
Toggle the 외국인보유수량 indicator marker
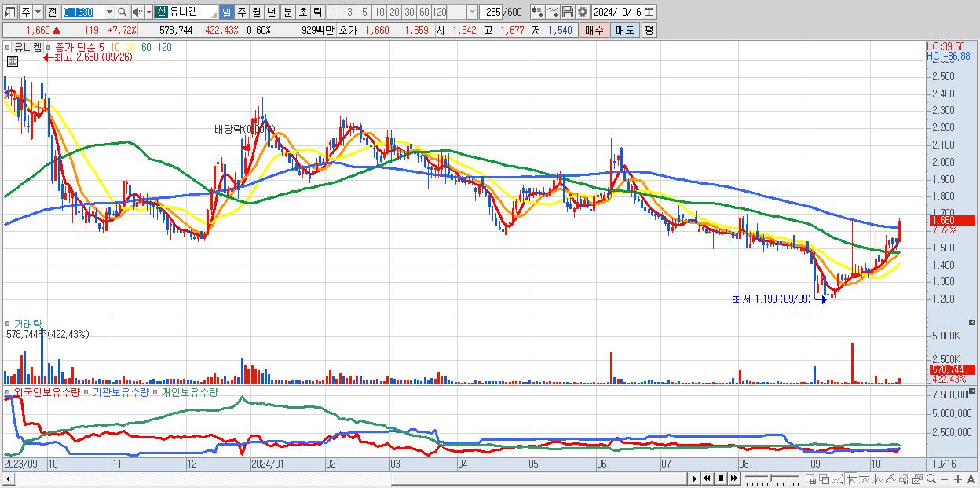[x=8, y=391]
